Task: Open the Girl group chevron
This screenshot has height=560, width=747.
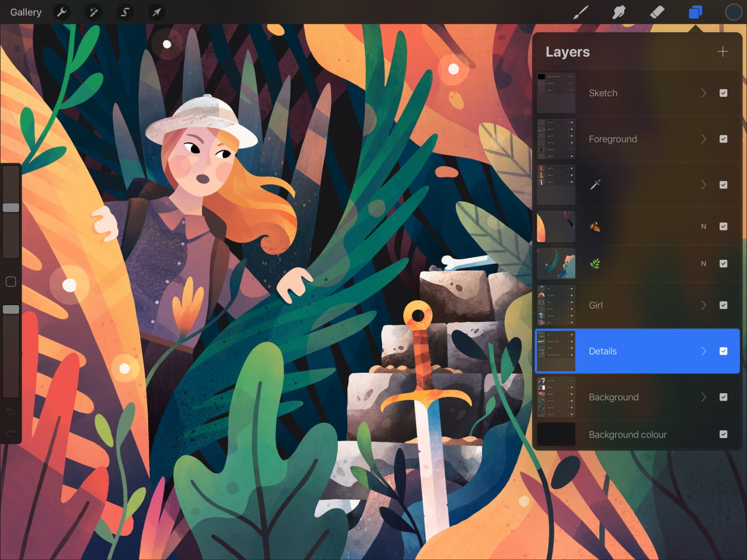Action: coord(703,305)
